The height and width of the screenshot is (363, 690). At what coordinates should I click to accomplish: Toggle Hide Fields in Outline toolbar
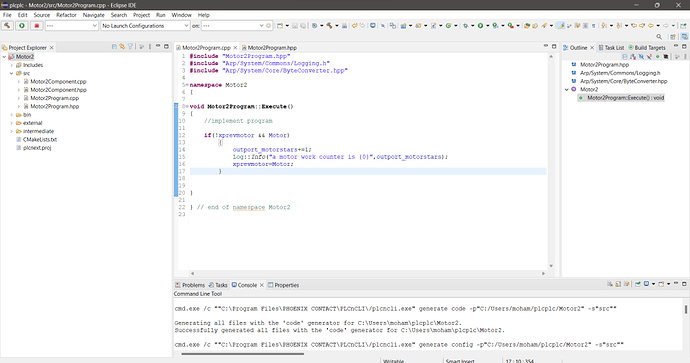pyautogui.click(x=641, y=56)
